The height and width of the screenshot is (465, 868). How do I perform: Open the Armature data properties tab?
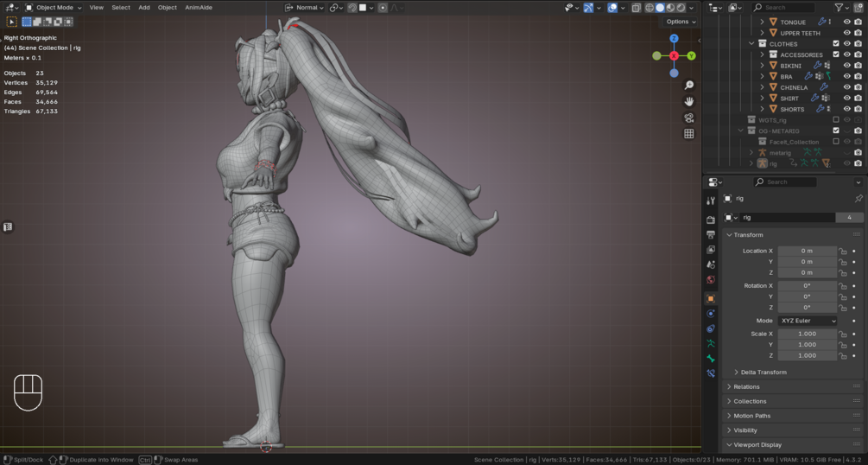[711, 344]
